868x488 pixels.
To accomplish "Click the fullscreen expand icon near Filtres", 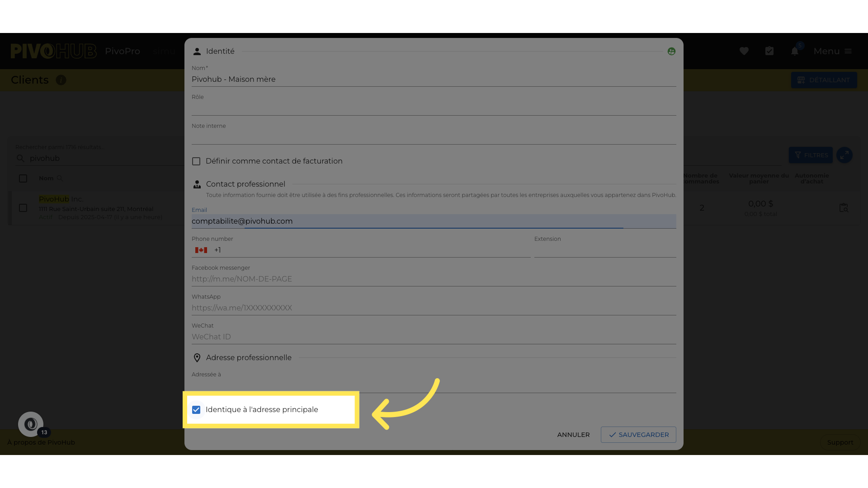I will point(844,155).
